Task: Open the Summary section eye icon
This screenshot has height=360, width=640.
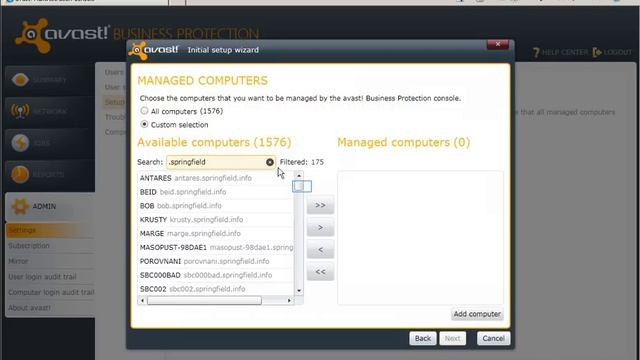Action: 20,79
